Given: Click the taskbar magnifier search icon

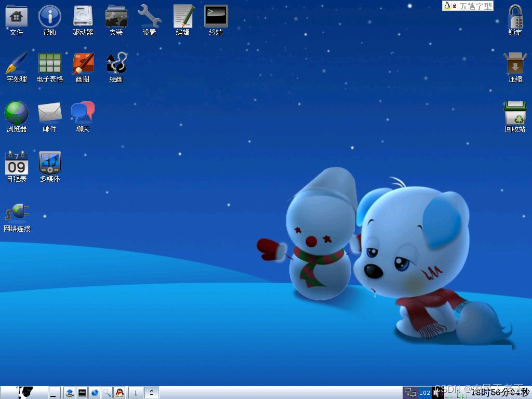Looking at the screenshot, I should pyautogui.click(x=107, y=393).
